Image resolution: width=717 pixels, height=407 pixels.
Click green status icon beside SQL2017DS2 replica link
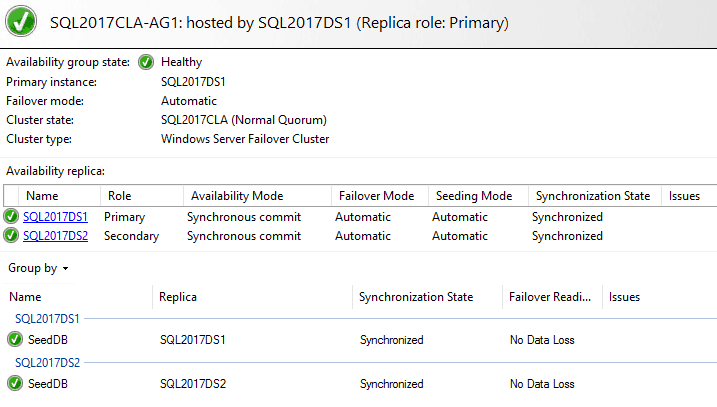[x=11, y=236]
